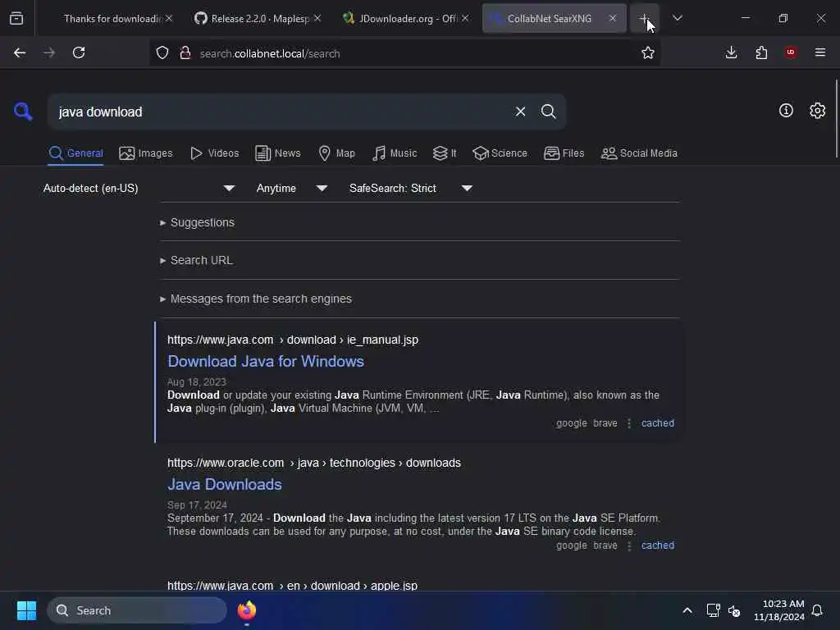The image size is (840, 630).
Task: Go back using the browser back arrow
Action: click(20, 52)
